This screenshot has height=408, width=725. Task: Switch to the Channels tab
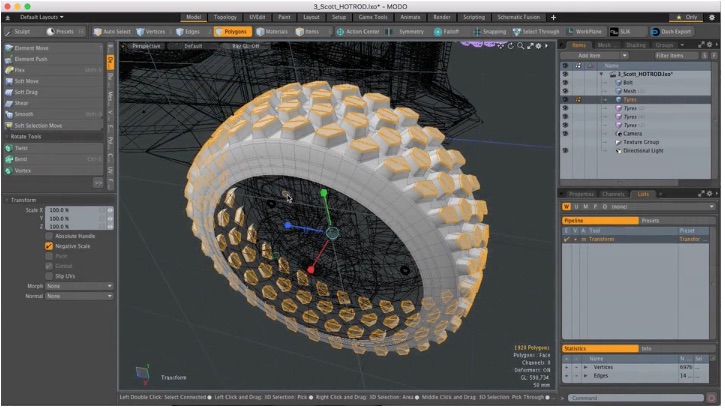coord(614,194)
